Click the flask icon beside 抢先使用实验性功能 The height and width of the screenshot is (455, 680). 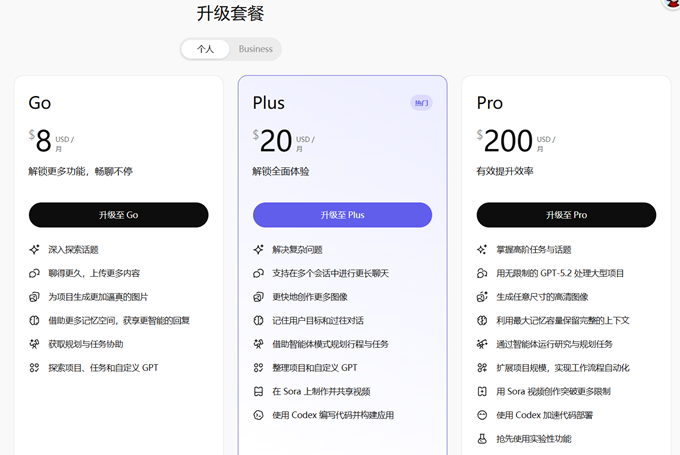tap(483, 438)
